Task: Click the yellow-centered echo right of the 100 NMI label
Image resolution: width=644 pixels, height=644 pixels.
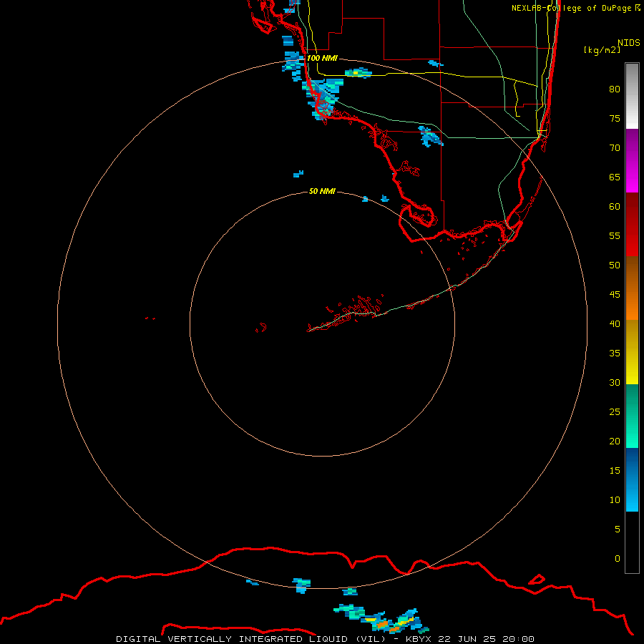Action: pos(358,73)
